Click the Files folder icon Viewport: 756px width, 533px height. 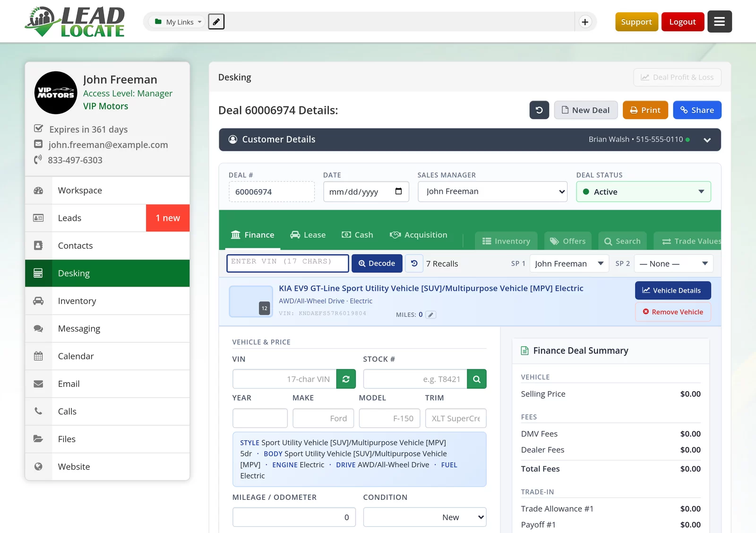coord(38,439)
